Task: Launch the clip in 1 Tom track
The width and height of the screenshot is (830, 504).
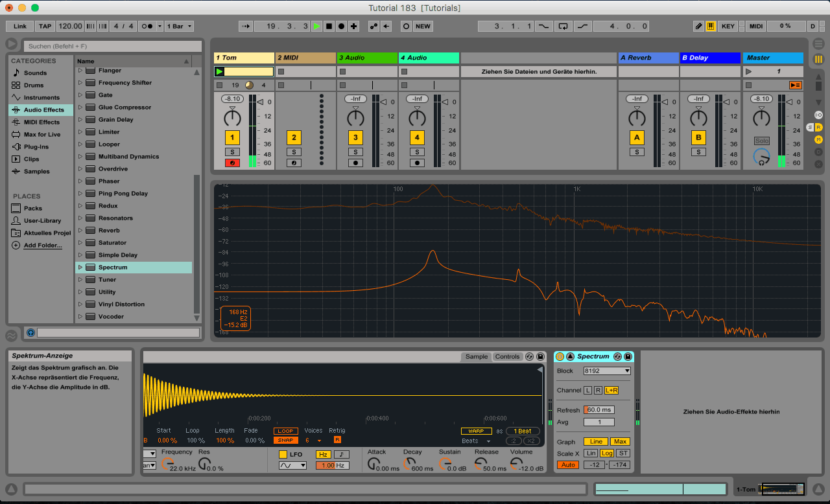Action: [x=220, y=72]
